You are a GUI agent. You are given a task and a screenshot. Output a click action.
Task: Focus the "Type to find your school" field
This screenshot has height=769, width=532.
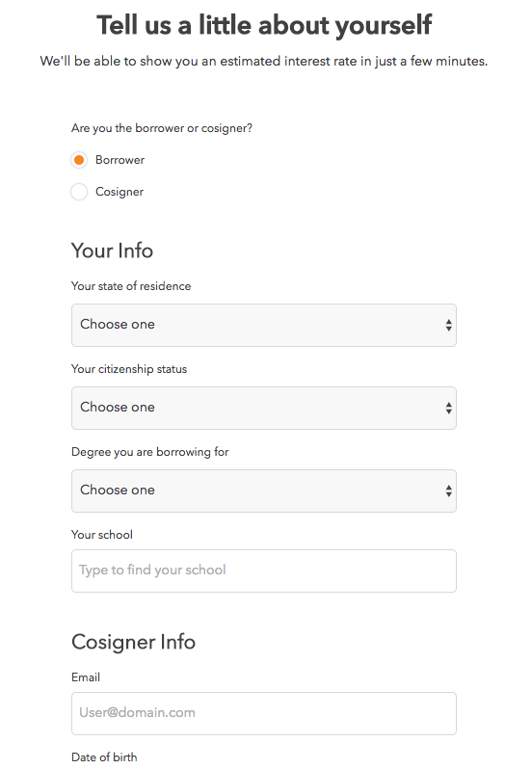tap(264, 570)
